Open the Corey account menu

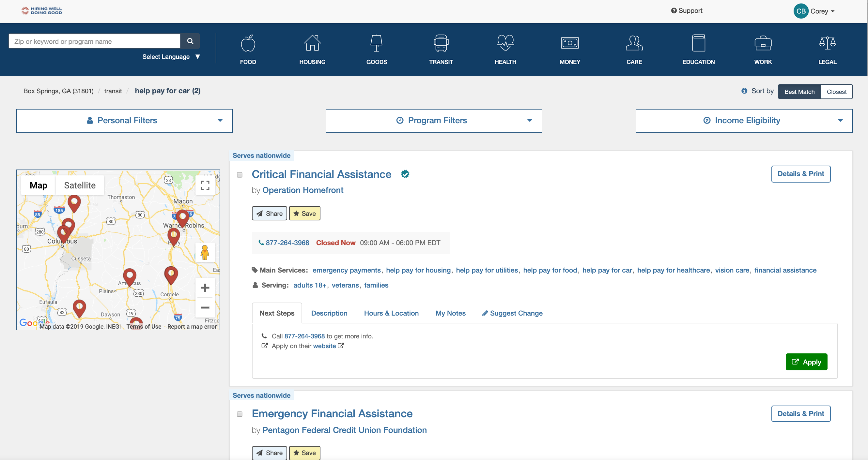point(823,11)
